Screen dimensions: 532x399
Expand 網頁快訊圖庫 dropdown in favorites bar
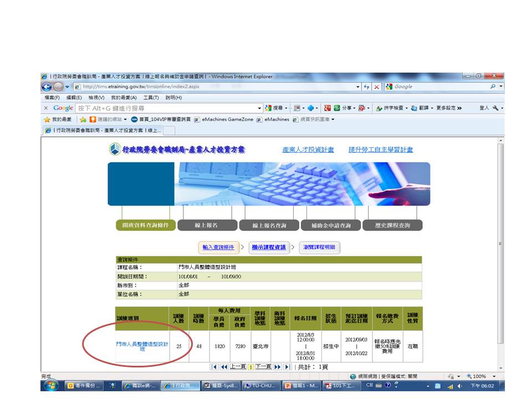click(333, 120)
